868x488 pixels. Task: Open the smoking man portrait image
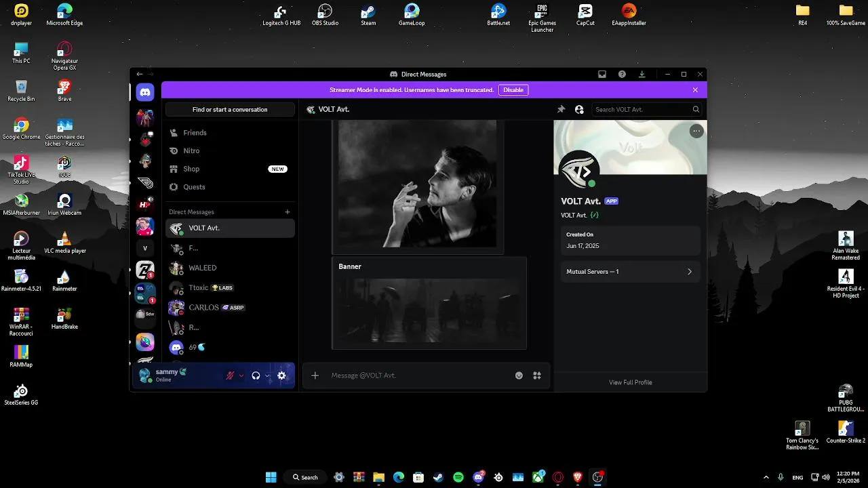pyautogui.click(x=418, y=185)
